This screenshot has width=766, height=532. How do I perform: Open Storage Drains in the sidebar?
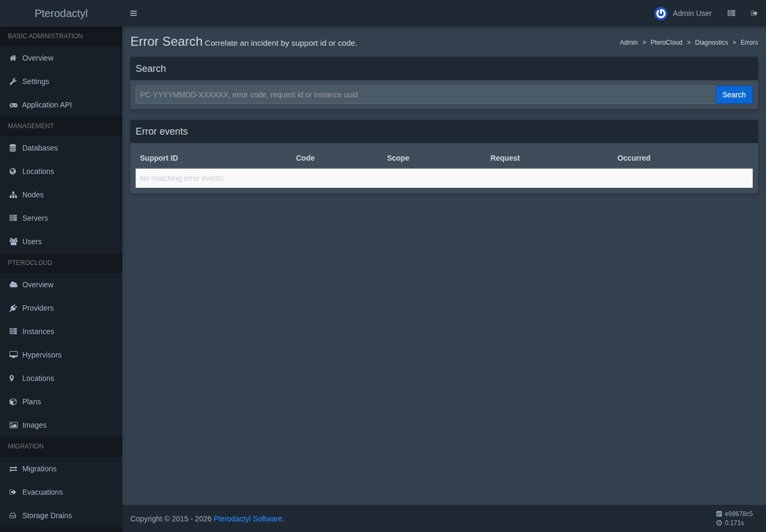(x=61, y=516)
